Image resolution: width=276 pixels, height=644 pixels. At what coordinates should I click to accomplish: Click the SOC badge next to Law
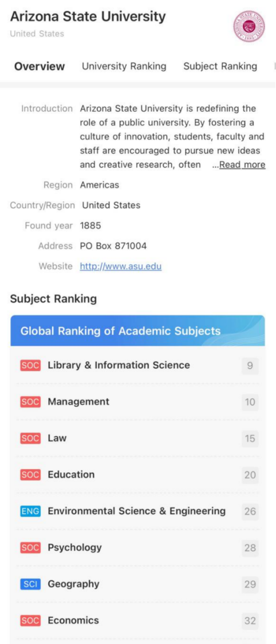pyautogui.click(x=30, y=438)
